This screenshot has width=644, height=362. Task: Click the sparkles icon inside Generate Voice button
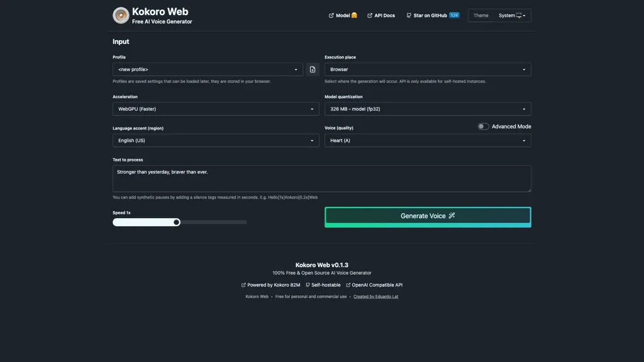tap(452, 215)
